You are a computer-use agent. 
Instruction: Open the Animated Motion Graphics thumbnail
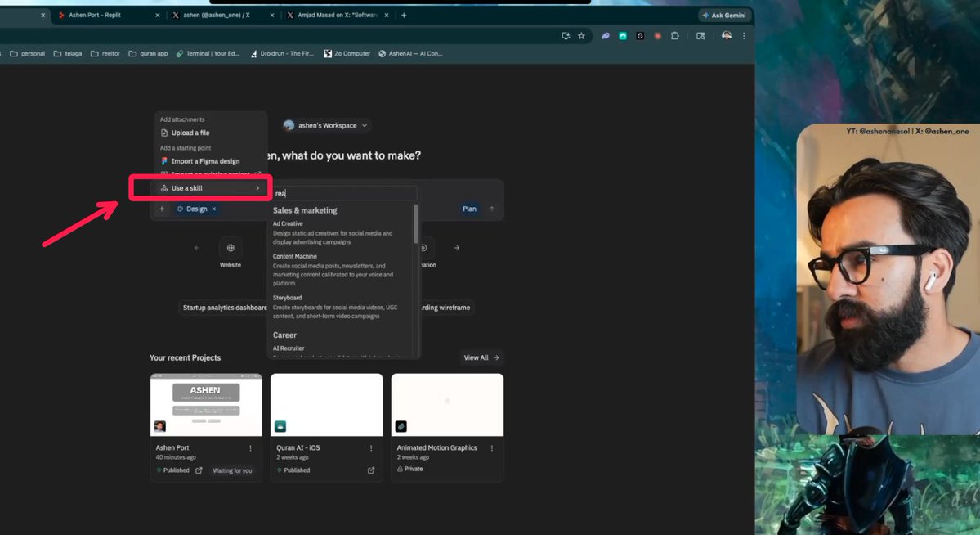pos(448,405)
